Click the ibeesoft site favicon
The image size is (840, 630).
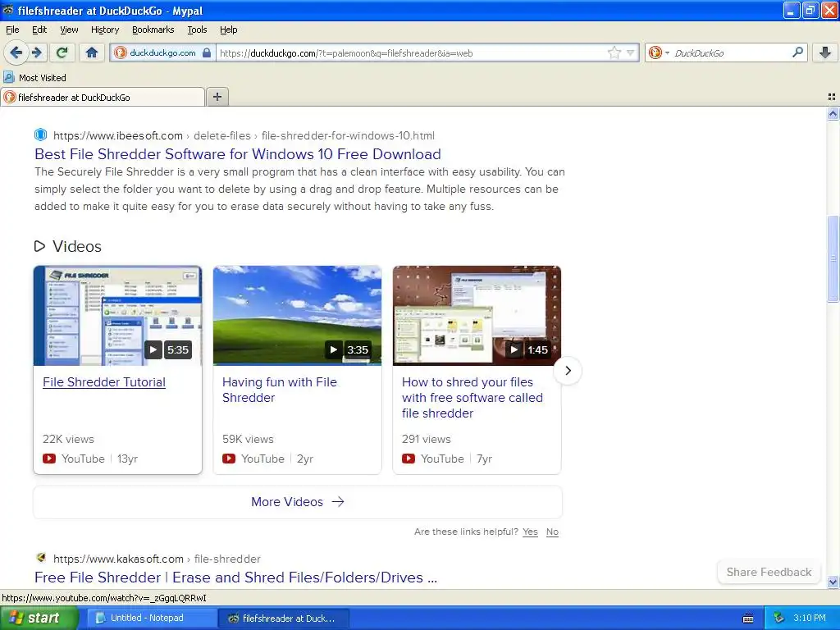(x=41, y=135)
